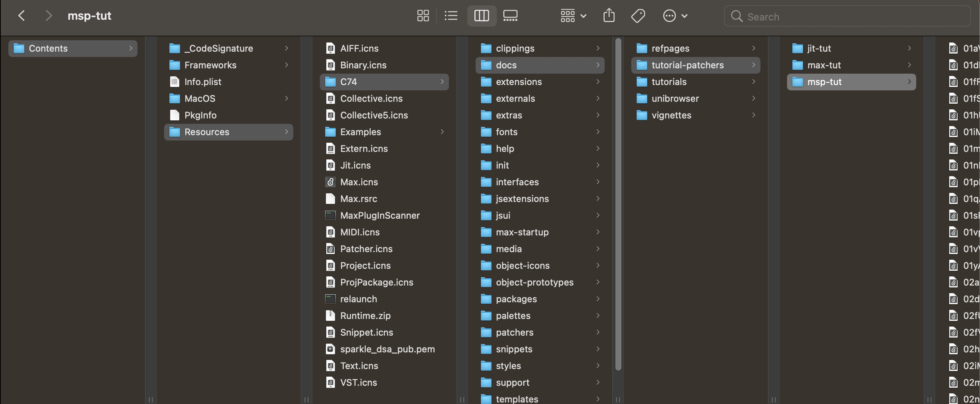The width and height of the screenshot is (980, 404).
Task: Expand the extensions folder chevron
Action: (x=597, y=82)
